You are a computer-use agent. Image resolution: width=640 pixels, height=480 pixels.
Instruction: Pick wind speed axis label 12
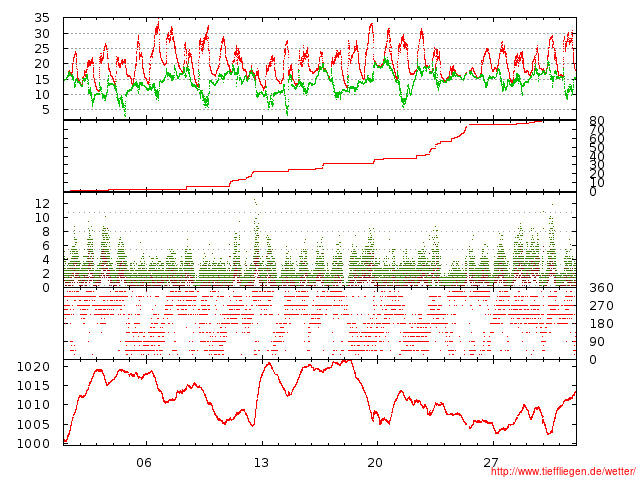(x=42, y=203)
